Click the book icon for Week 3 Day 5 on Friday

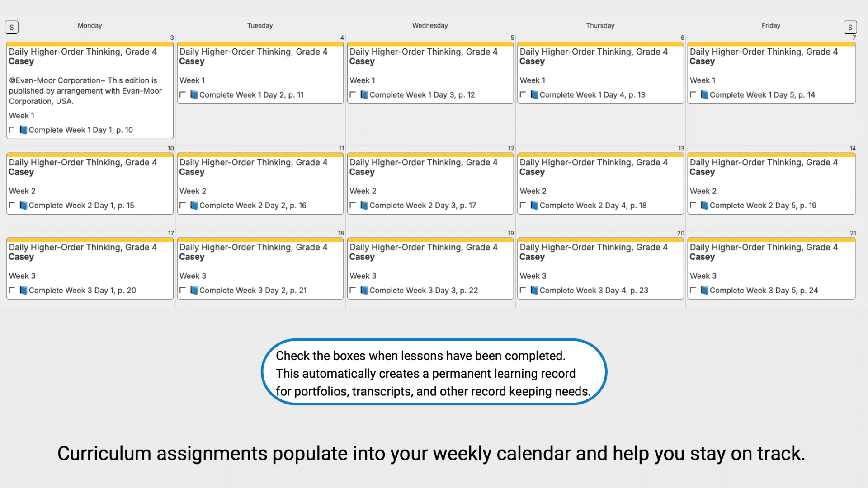point(705,290)
